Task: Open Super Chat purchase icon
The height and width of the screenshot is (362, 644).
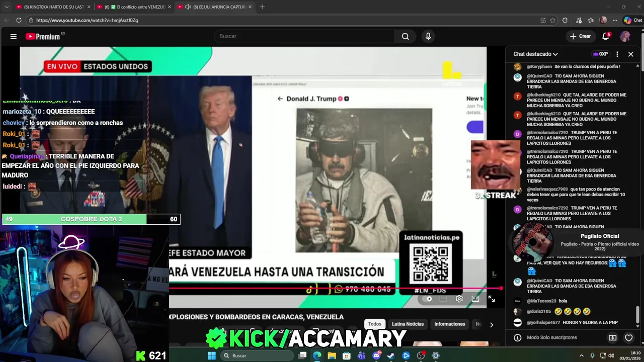Action: click(x=612, y=338)
